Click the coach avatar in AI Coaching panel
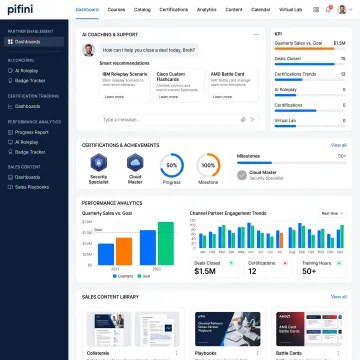The image size is (360, 360). click(x=88, y=50)
